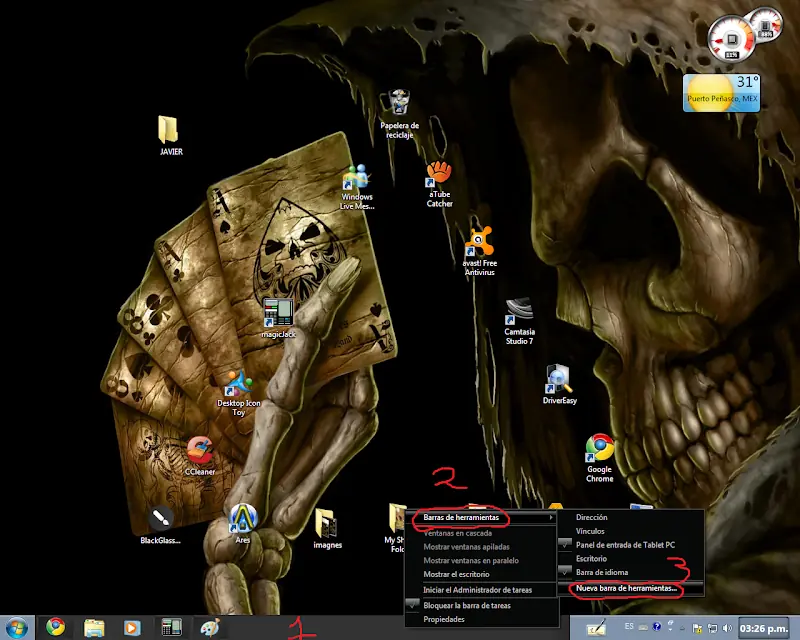800x640 pixels.
Task: Click the language bar help icon
Action: point(657,627)
